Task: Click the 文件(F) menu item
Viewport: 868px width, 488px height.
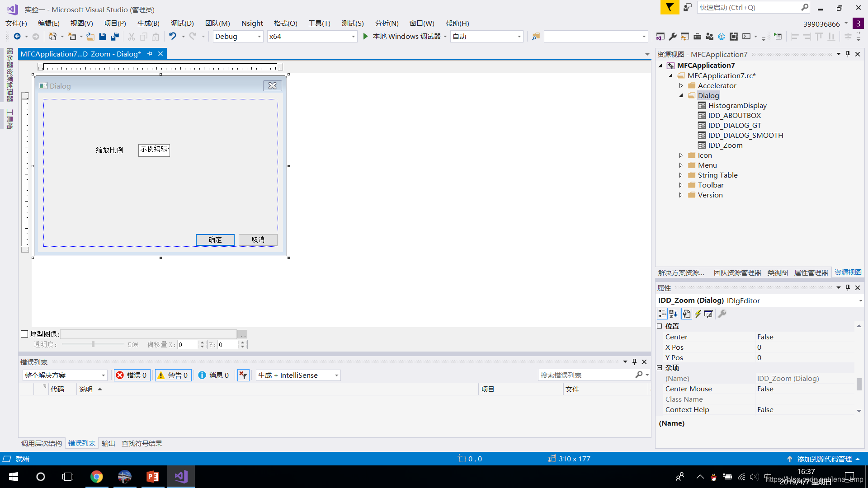Action: tap(16, 23)
